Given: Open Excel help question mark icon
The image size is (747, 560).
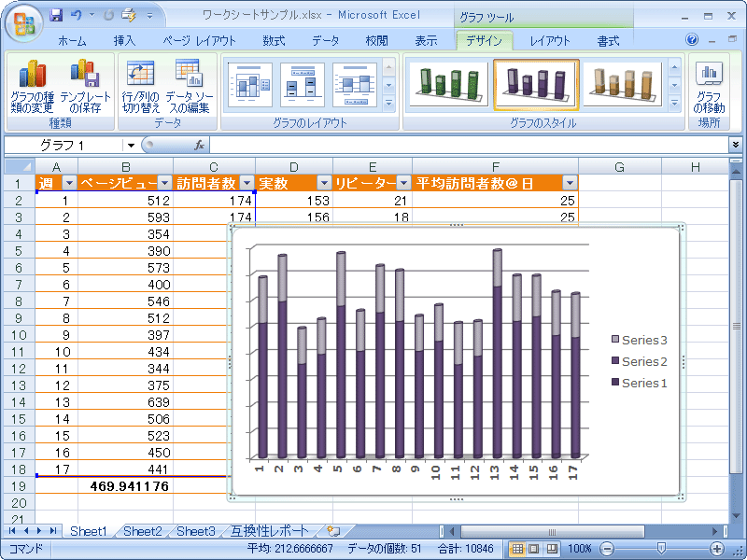Looking at the screenshot, I should click(692, 40).
